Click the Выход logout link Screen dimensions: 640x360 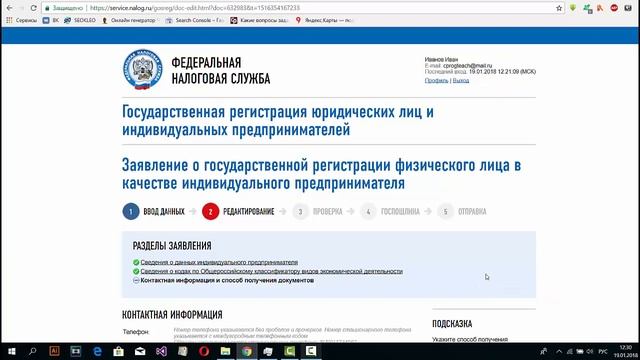pos(461,80)
